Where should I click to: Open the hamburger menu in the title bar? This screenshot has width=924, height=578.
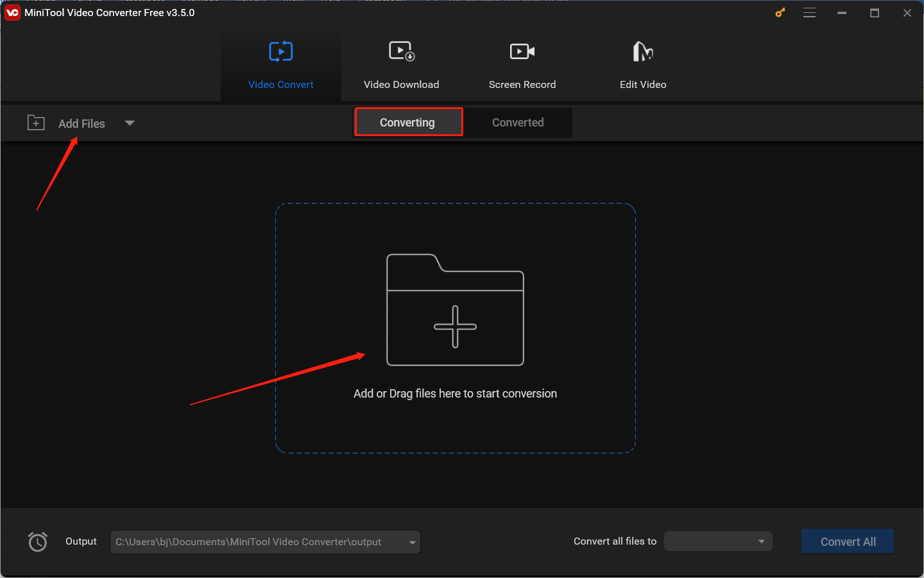[x=810, y=13]
